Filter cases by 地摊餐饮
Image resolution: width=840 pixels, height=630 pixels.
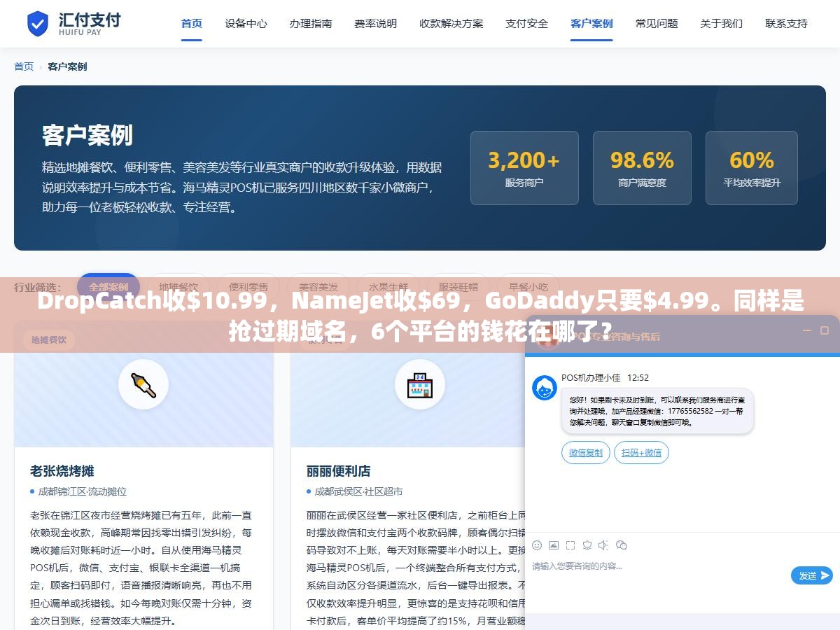[x=178, y=287]
